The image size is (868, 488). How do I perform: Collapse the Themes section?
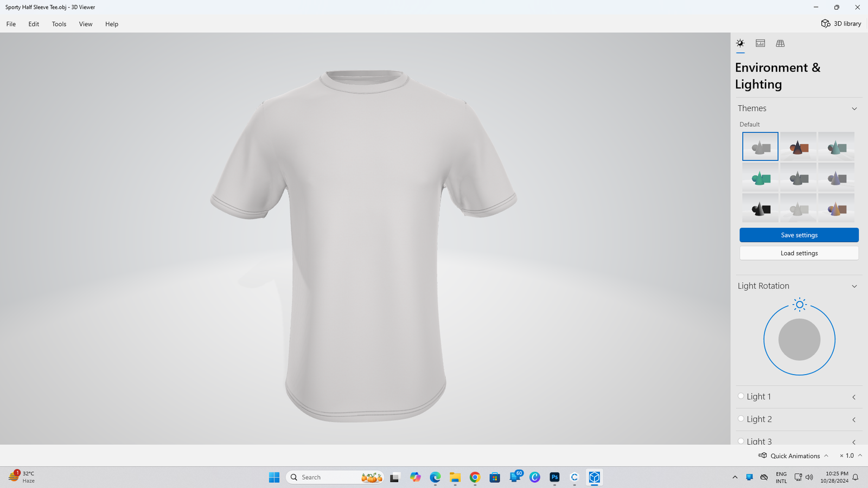[854, 108]
